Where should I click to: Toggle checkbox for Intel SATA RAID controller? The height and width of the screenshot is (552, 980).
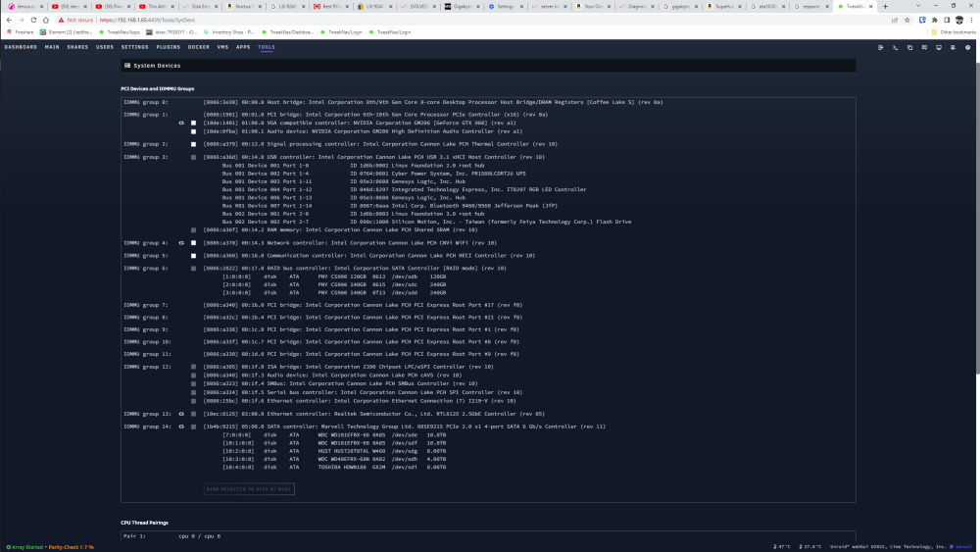tap(193, 269)
